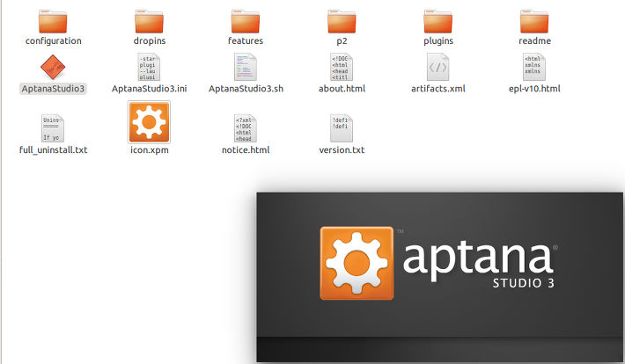Select the AptanaStudio3 executable diamond icon
This screenshot has width=625, height=364.
[x=53, y=68]
